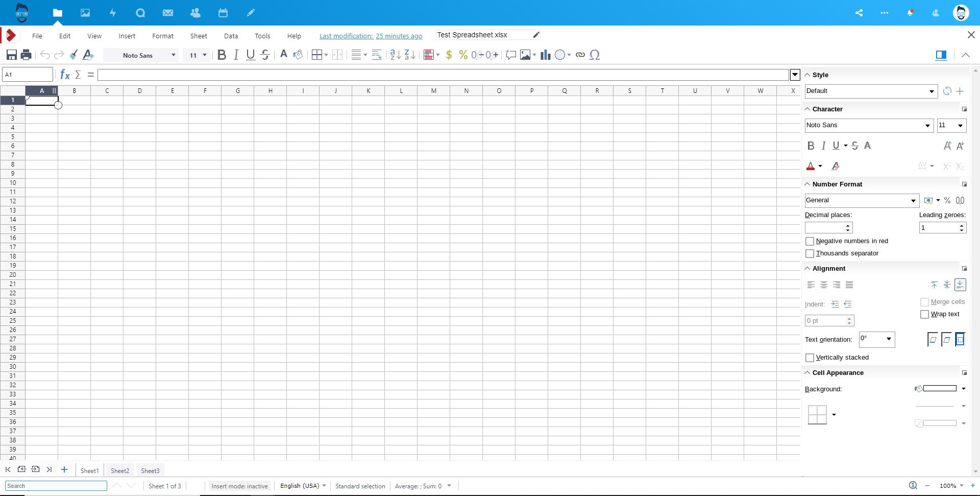Switch to the Sheet2 tab
Viewport: 980px width, 496px height.
click(x=119, y=470)
